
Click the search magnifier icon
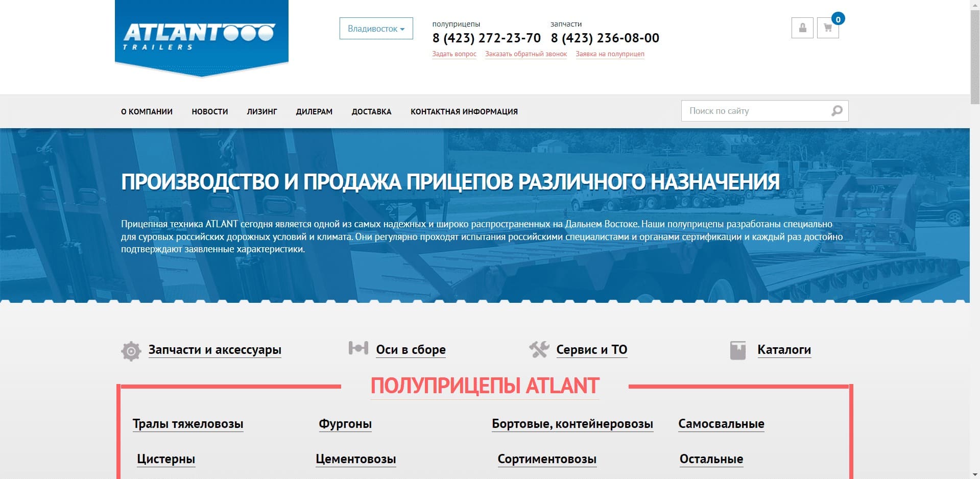pos(836,111)
